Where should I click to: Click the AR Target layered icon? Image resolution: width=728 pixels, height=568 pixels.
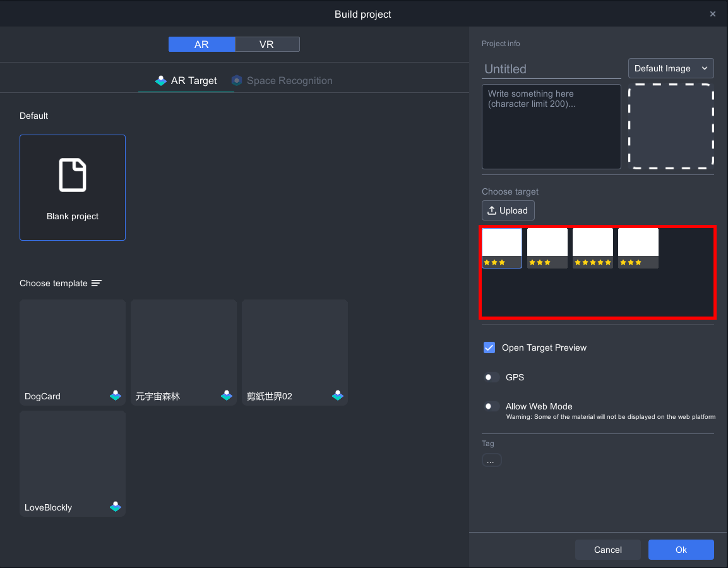point(161,81)
